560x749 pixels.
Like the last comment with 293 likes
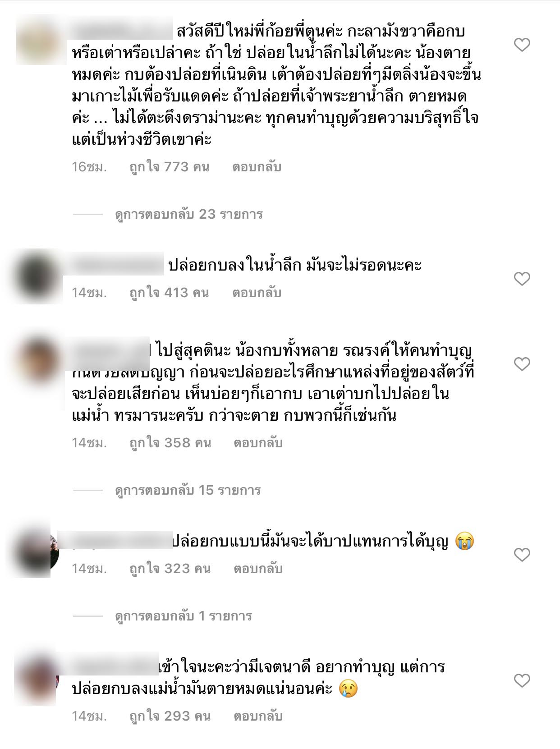click(522, 680)
